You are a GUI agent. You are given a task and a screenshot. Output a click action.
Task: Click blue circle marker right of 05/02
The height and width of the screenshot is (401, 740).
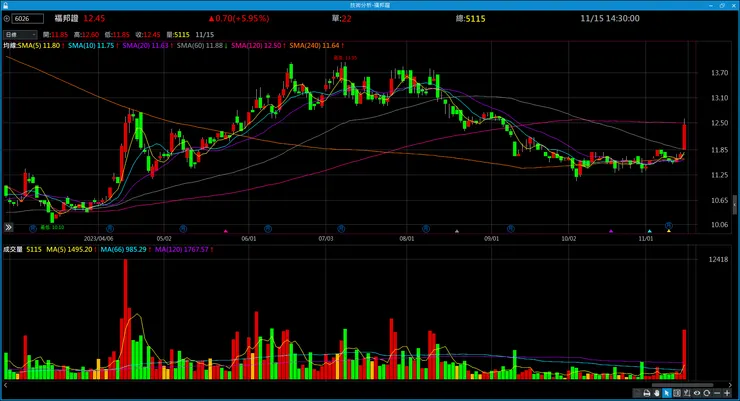[183, 228]
